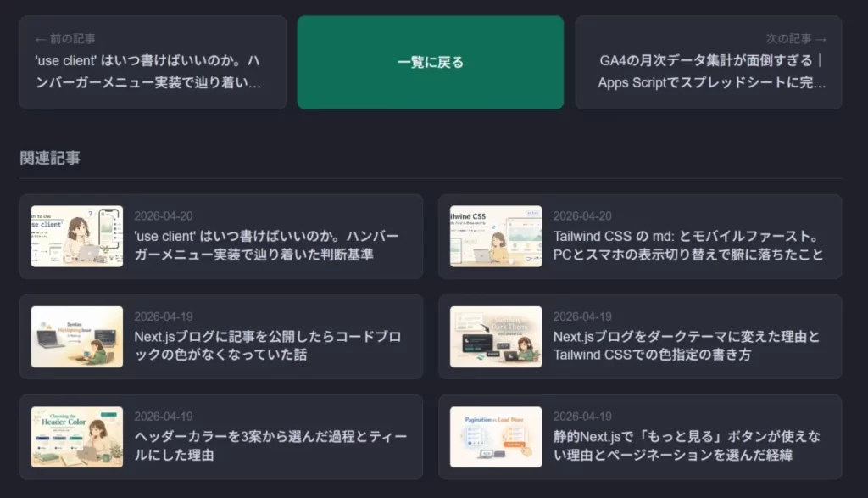Screen dimensions: 868x498
Task: Click the Tailwind CSS article thumbnail image
Action: point(495,237)
